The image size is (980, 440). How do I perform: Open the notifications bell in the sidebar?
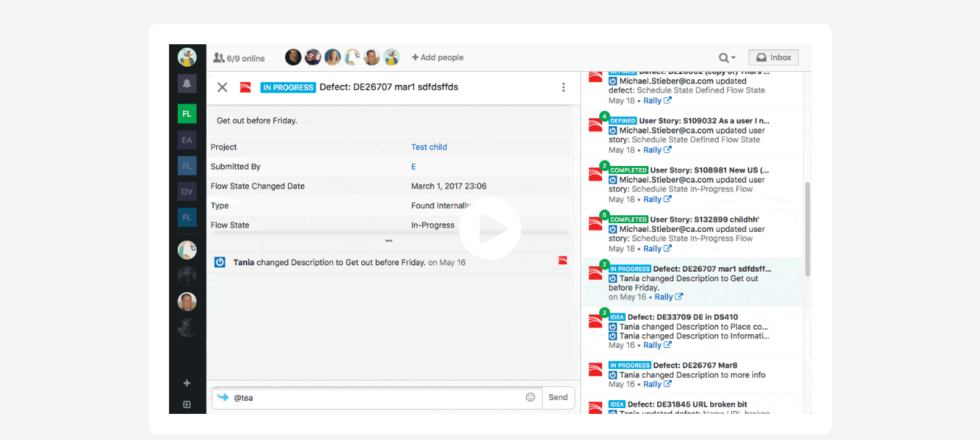(187, 83)
